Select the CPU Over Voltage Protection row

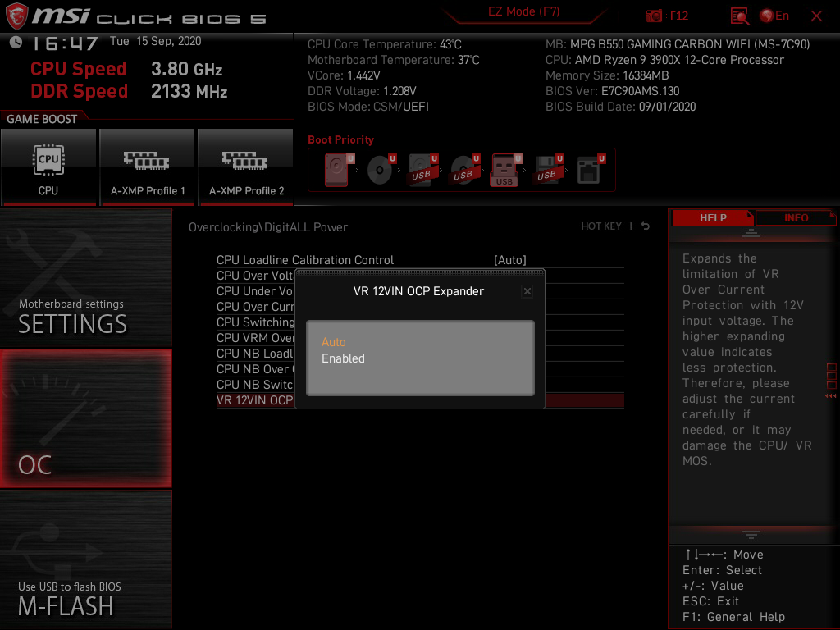pyautogui.click(x=256, y=276)
